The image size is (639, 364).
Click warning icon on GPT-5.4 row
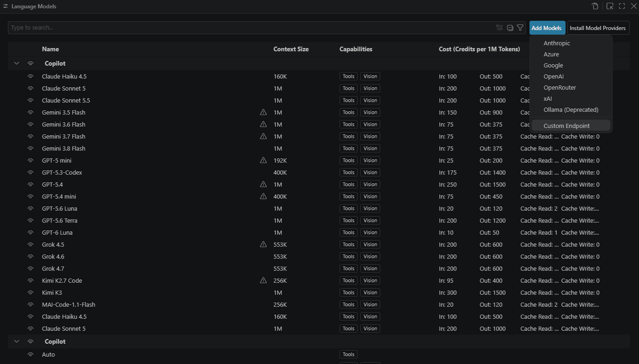[x=263, y=184]
